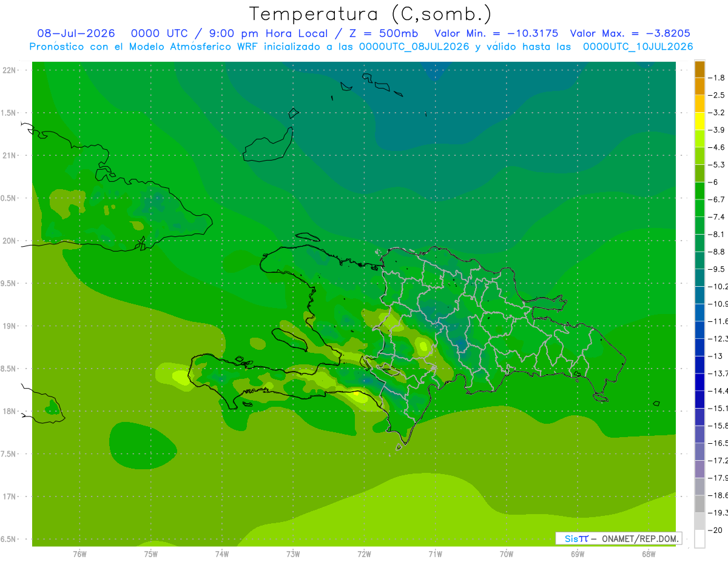The image size is (728, 562).
Task: Click the "17N" latitude axis label
Action: 10,497
